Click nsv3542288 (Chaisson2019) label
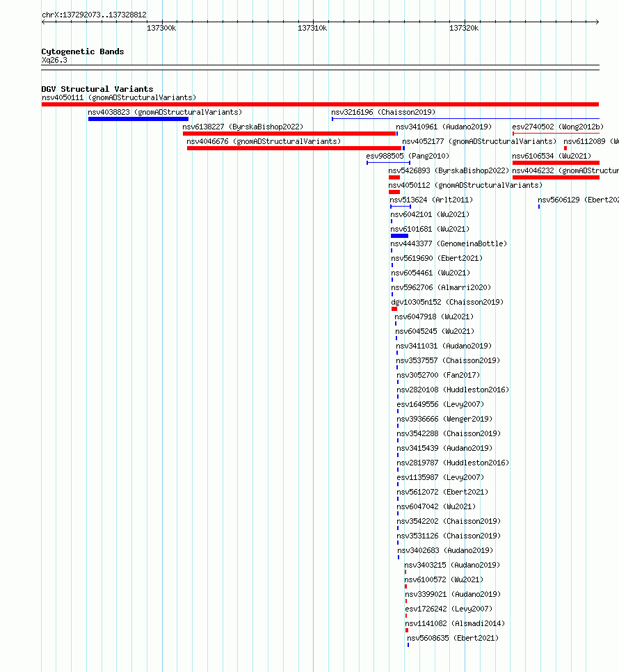Screen dimensions: 619x672 (449, 433)
